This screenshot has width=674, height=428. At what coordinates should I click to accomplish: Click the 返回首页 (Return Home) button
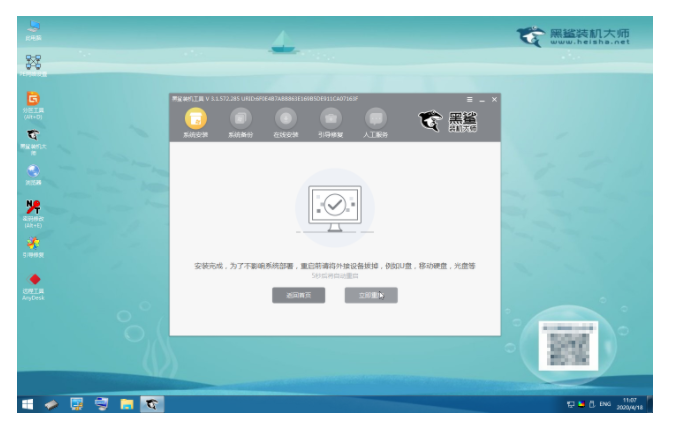point(298,295)
